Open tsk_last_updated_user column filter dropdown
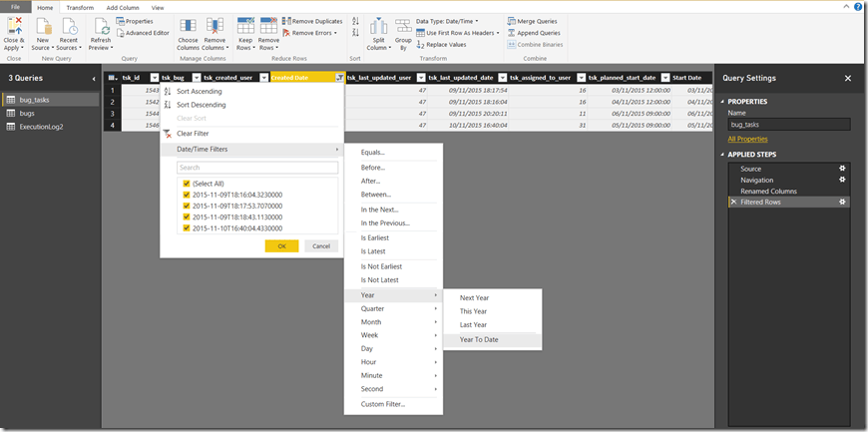The width and height of the screenshot is (868, 432). 421,78
